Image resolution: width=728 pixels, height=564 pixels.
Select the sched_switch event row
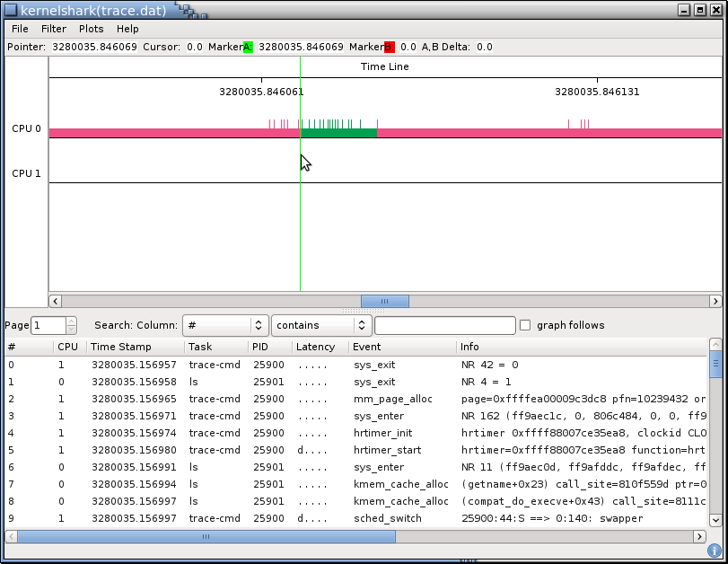(356, 518)
